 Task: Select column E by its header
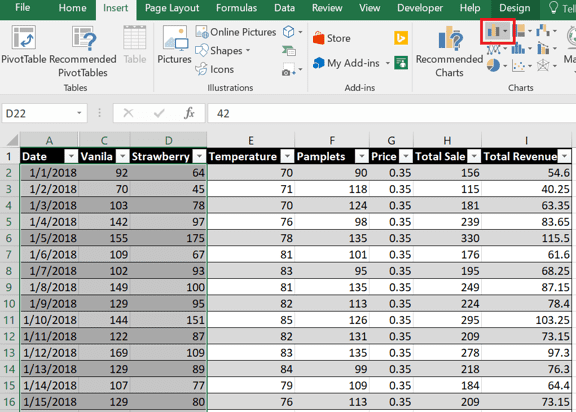click(x=251, y=140)
